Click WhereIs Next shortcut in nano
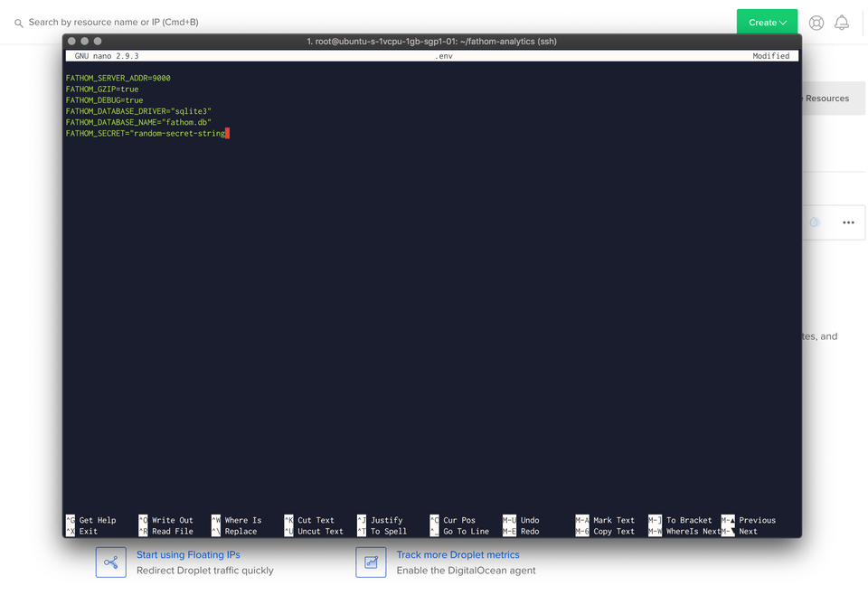868x614 pixels. coord(684,532)
